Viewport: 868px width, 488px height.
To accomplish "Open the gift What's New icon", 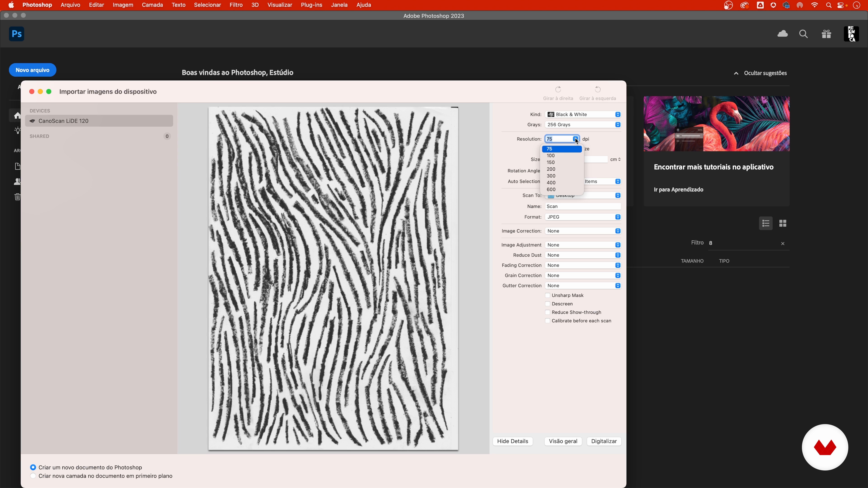I will click(x=827, y=34).
